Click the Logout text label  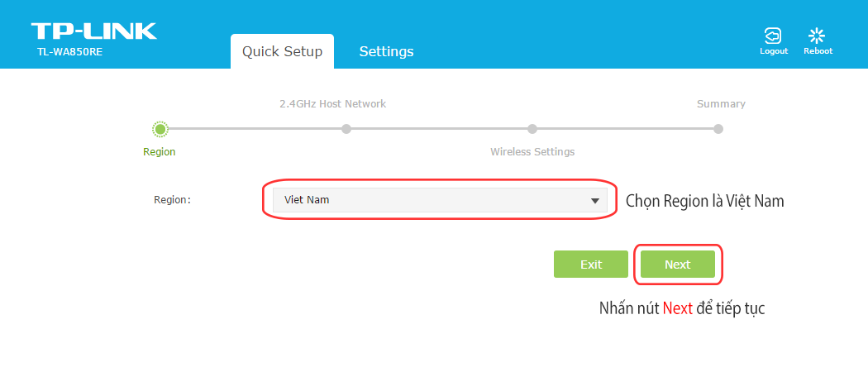pos(774,51)
